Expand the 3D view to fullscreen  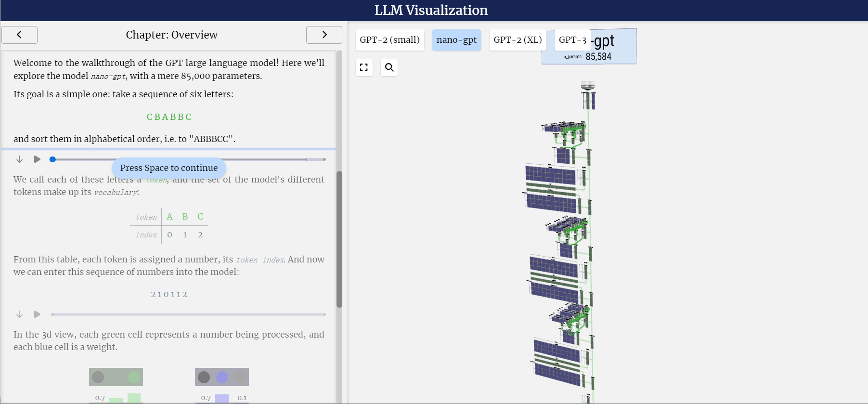coord(364,67)
